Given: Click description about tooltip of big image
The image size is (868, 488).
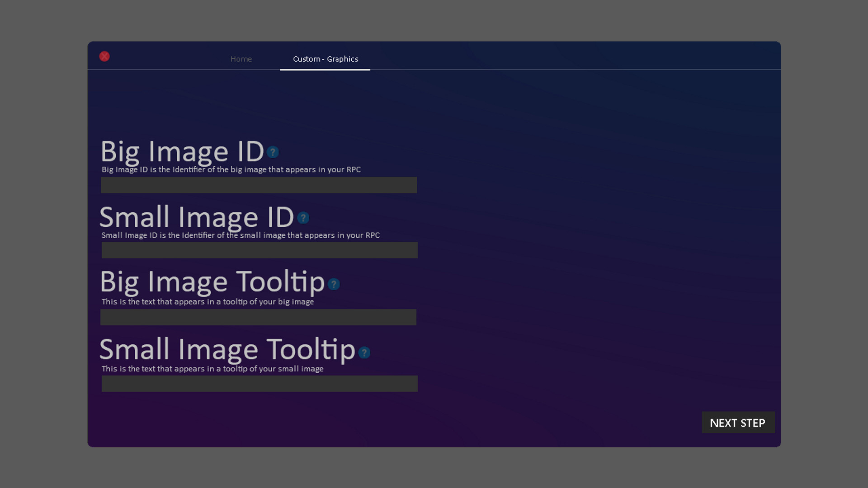Looking at the screenshot, I should click(x=208, y=302).
